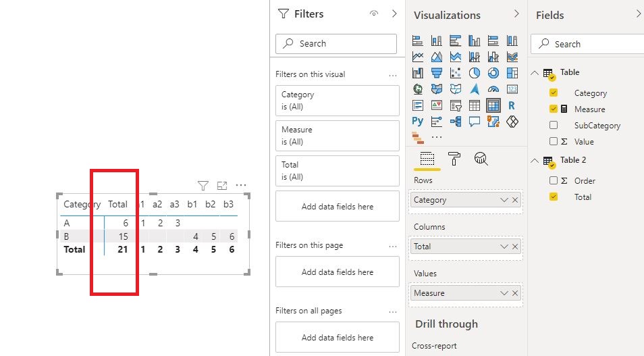Viewport: 644px width, 356px height.
Task: Click Add data fields under page filters
Action: [x=338, y=272]
